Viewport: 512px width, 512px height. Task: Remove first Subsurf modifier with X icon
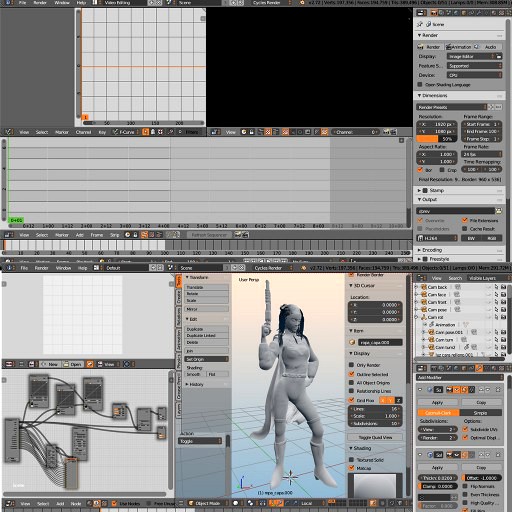click(x=498, y=389)
